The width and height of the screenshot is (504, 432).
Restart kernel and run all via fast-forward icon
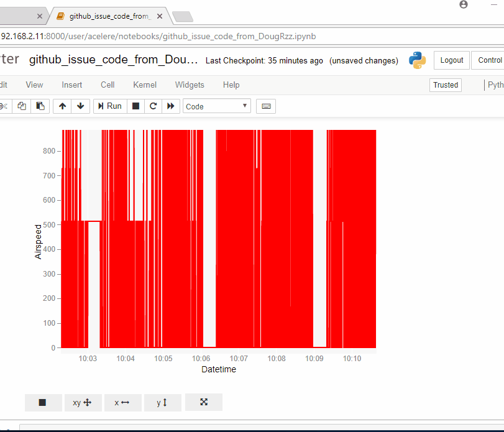[170, 106]
